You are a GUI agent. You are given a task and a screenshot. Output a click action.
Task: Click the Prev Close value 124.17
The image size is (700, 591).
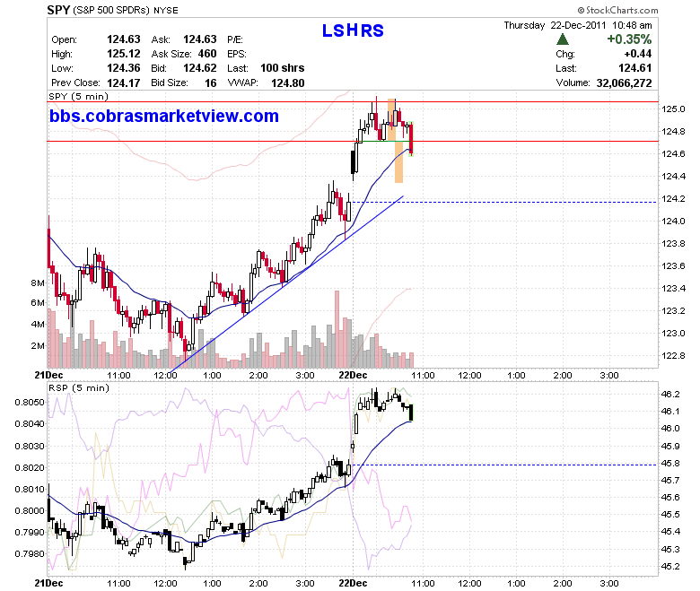click(x=124, y=83)
